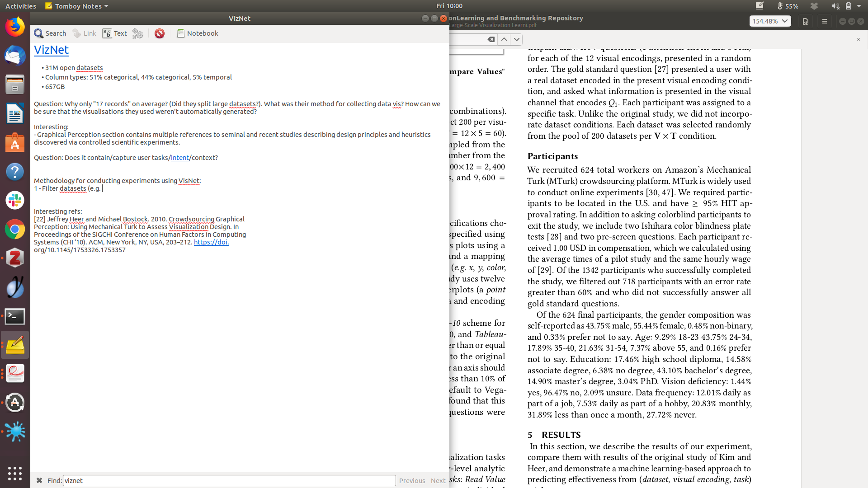Screen dimensions: 868x488
Task: Open the Activities overview
Action: click(x=20, y=6)
